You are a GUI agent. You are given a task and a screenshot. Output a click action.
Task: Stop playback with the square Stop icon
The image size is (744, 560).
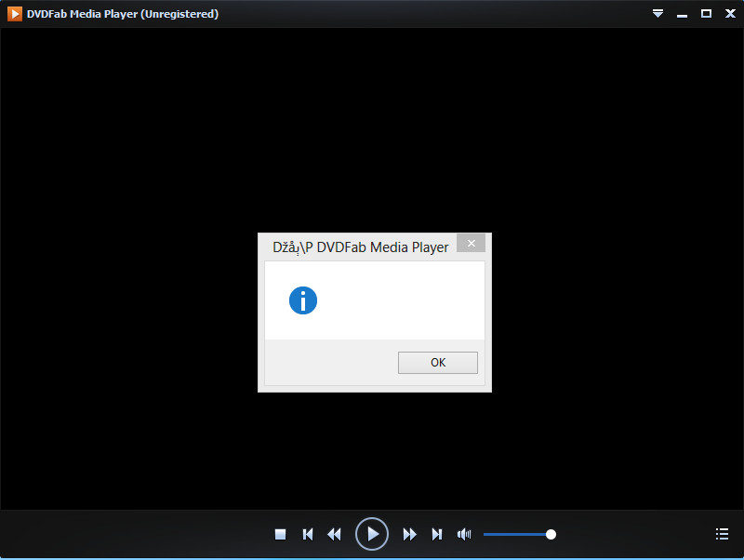point(280,534)
